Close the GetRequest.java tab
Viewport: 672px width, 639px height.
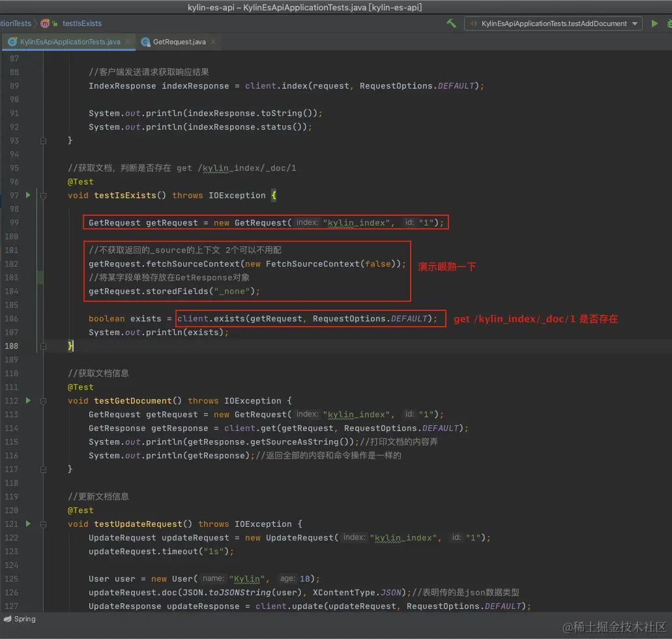[x=213, y=42]
